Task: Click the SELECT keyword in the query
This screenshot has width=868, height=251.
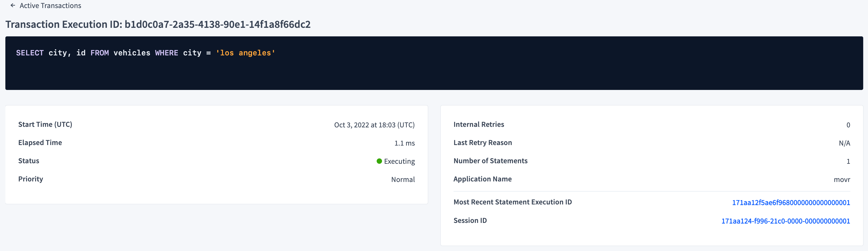Action: [x=30, y=53]
